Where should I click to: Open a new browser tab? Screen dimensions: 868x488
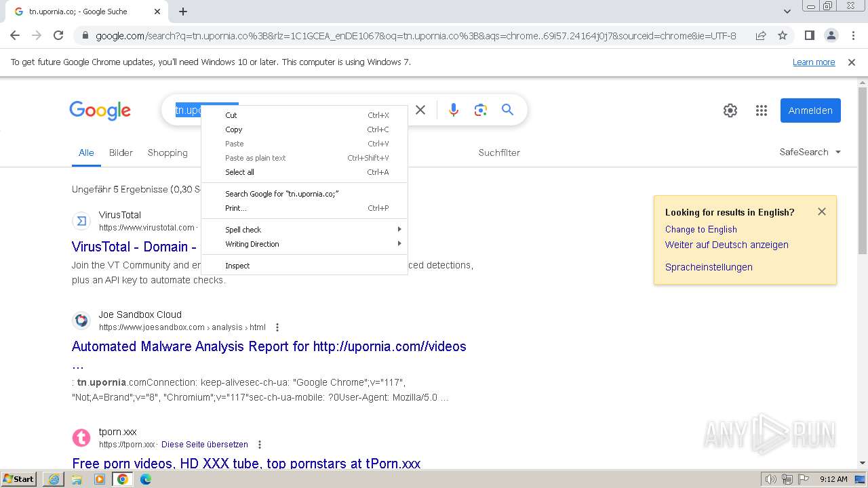click(183, 12)
